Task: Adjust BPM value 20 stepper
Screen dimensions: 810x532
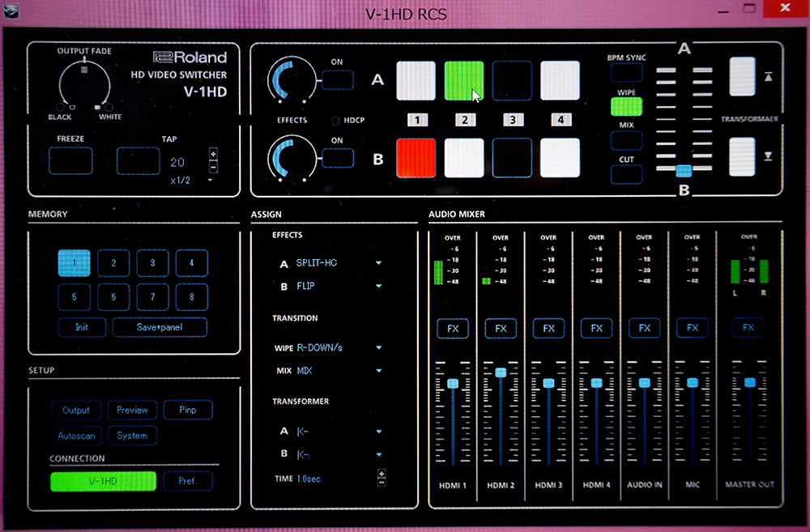Action: coord(213,160)
